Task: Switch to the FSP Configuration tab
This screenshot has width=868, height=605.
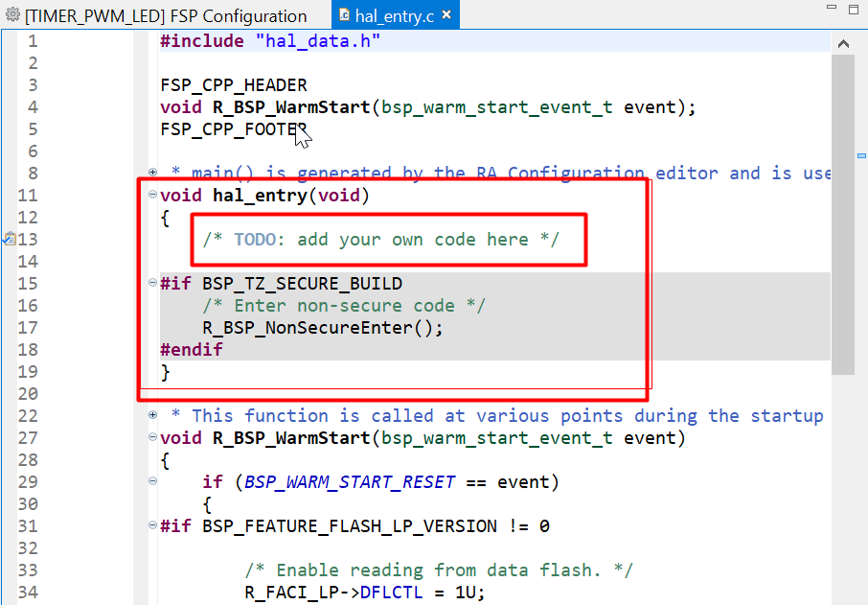Action: pos(165,15)
